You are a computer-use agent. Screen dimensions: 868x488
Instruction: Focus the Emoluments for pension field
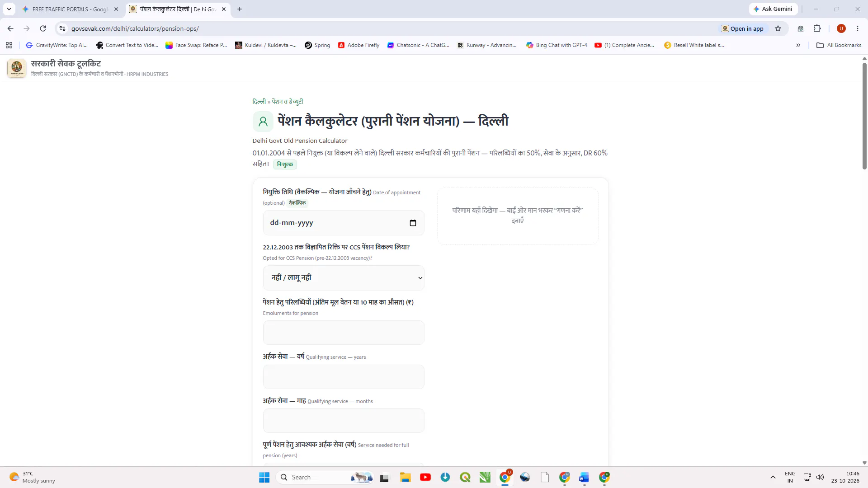[344, 333]
